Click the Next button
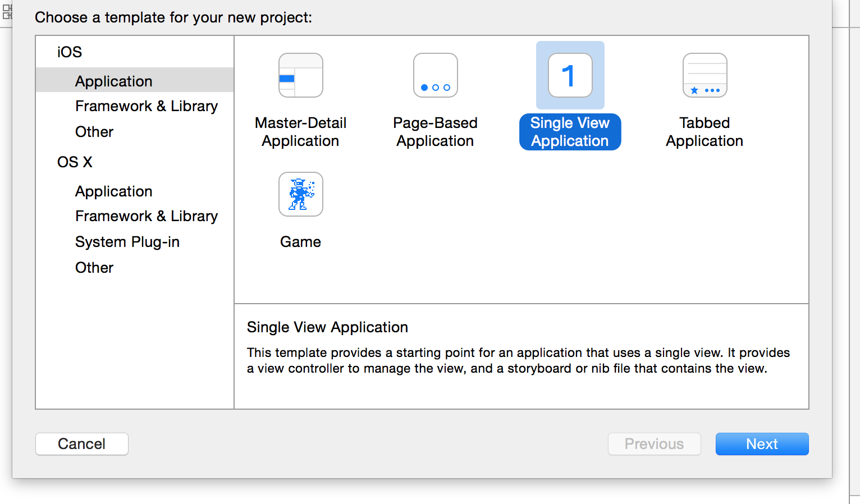Viewport: 860px width, 504px height. pyautogui.click(x=762, y=444)
